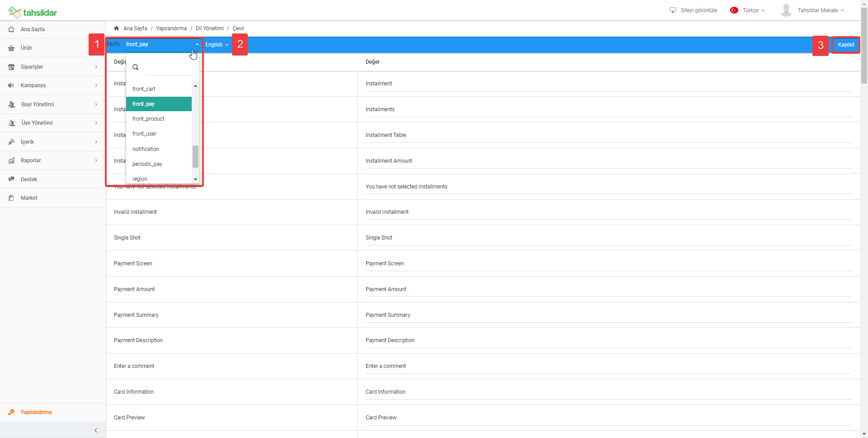
Task: Select periodic_pay from page list
Action: [x=159, y=164]
